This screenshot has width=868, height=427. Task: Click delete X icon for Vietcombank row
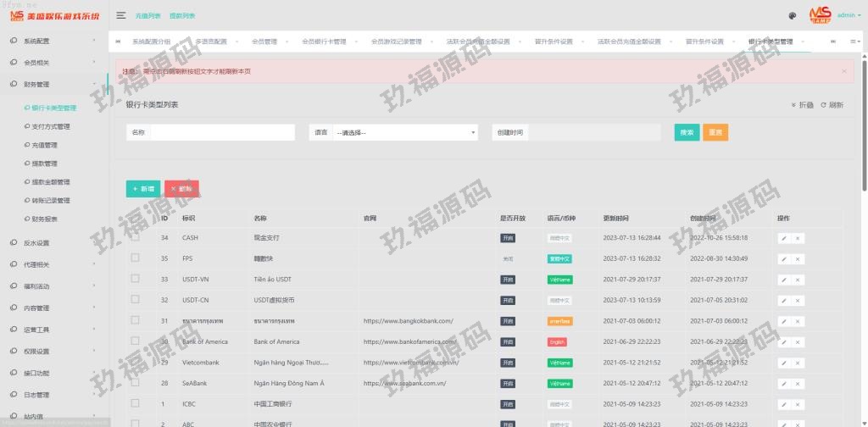coord(798,362)
